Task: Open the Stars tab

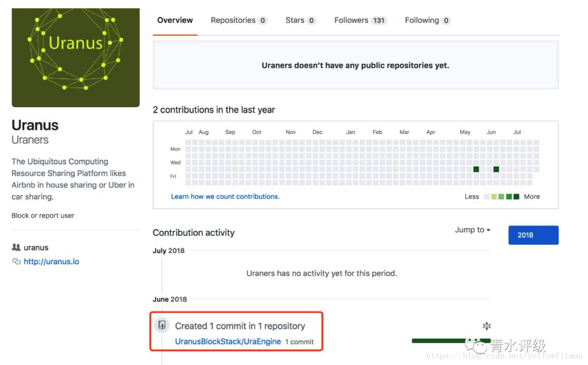Action: 300,20
